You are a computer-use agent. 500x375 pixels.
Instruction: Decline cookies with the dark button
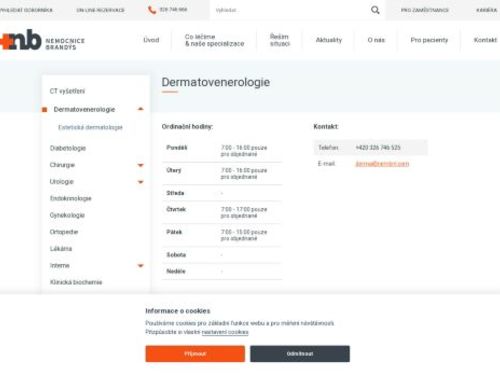tap(300, 354)
